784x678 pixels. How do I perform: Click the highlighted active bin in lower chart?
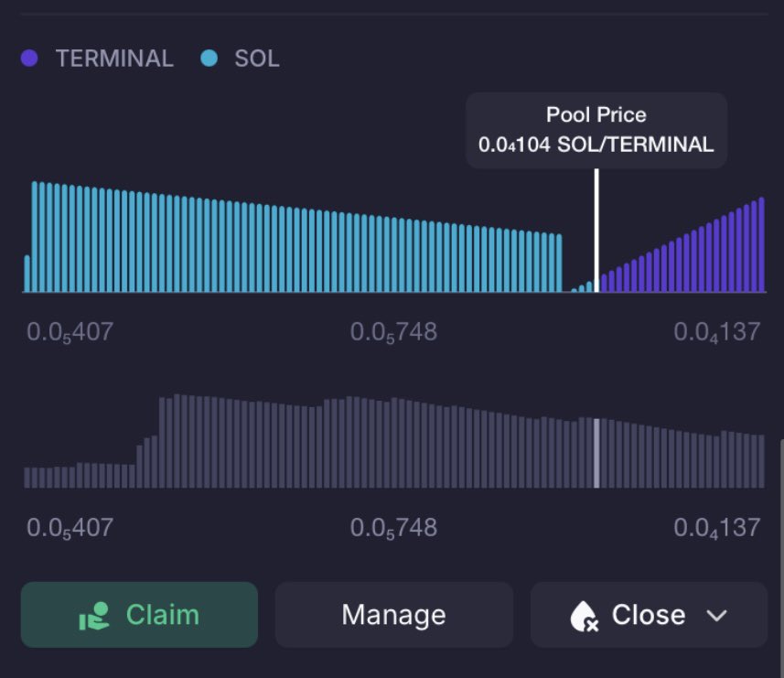(596, 453)
